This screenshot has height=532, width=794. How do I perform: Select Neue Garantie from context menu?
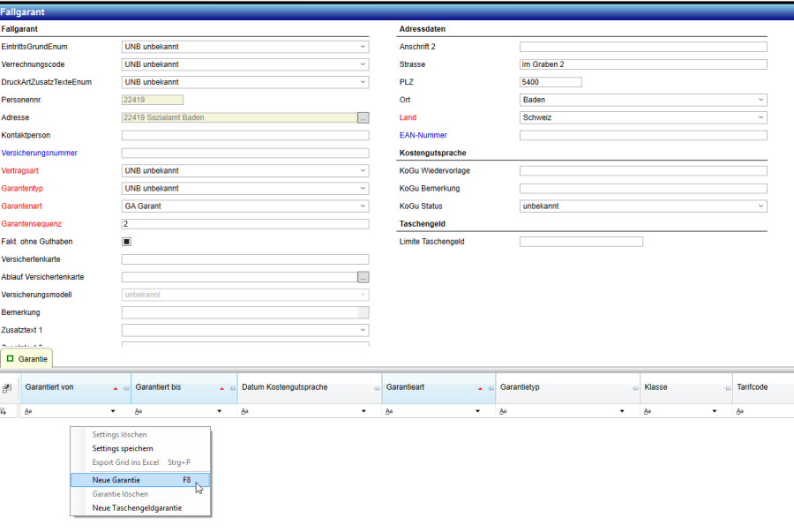tap(116, 480)
